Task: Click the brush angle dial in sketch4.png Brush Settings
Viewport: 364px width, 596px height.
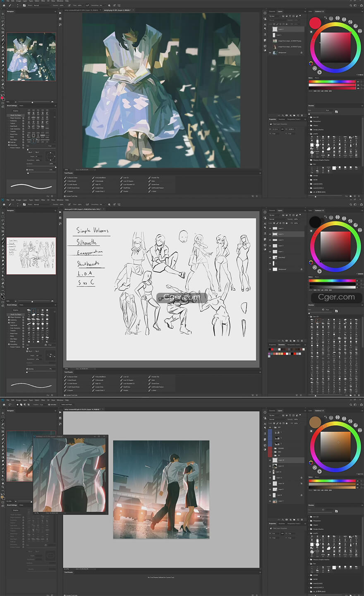Action: pos(51,156)
